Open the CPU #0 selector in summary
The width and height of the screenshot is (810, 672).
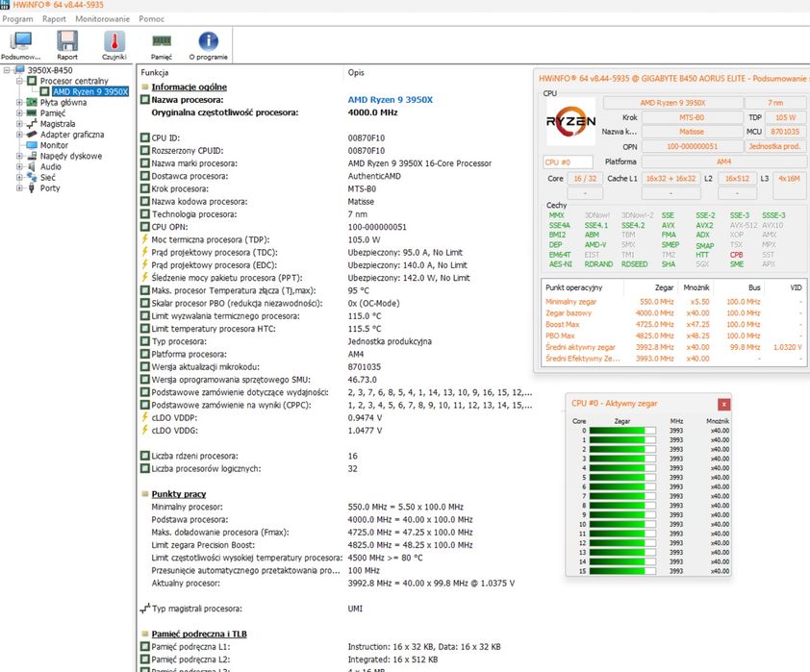click(568, 162)
